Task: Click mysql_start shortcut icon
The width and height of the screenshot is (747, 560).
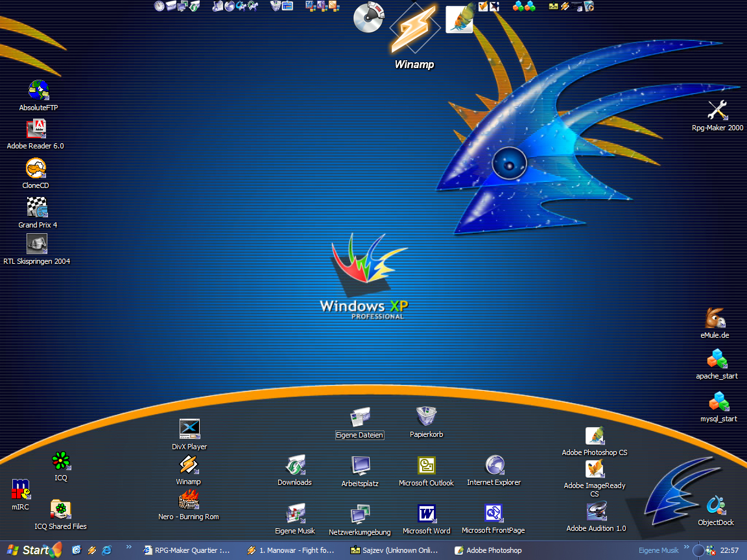Action: (x=718, y=402)
